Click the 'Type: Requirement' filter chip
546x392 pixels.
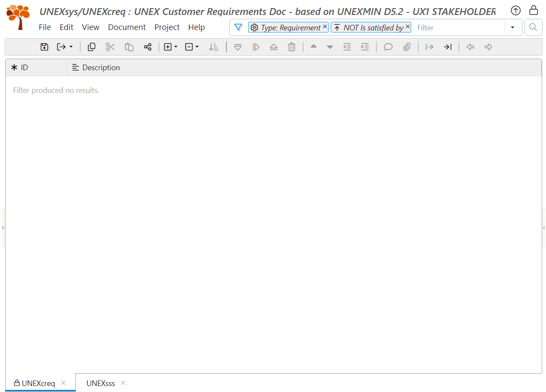point(288,27)
